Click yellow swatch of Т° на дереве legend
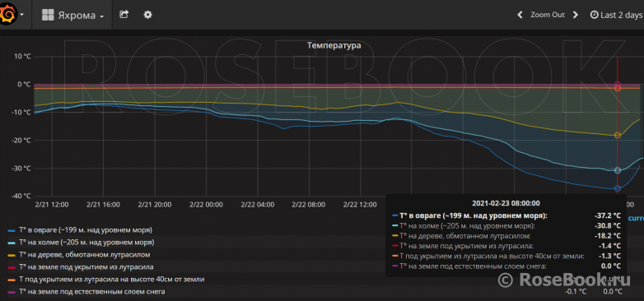 point(12,256)
